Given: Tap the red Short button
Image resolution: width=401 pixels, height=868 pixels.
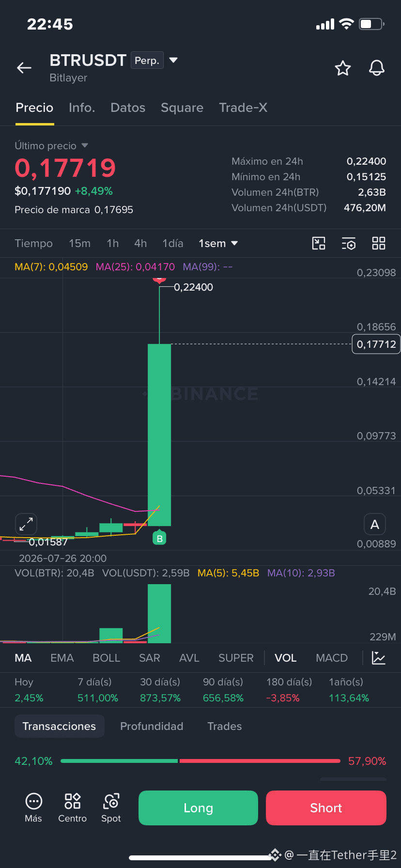Looking at the screenshot, I should pyautogui.click(x=326, y=808).
